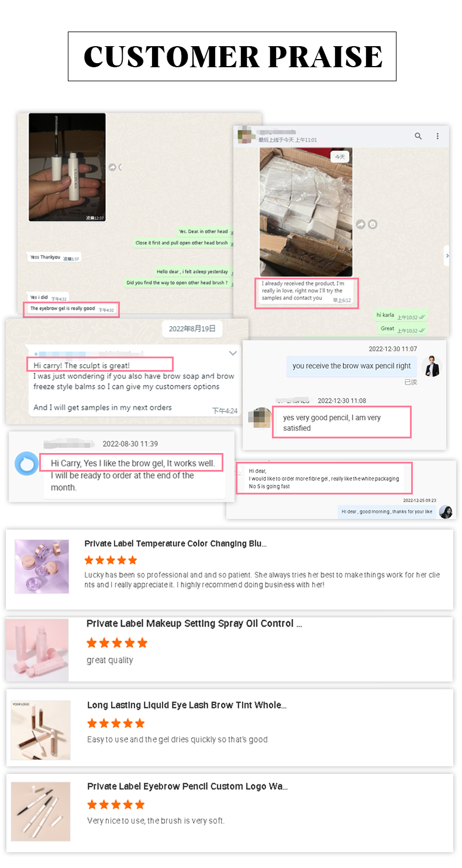
Task: Expand the chevron on Hi carry sculpt message
Action: [233, 353]
